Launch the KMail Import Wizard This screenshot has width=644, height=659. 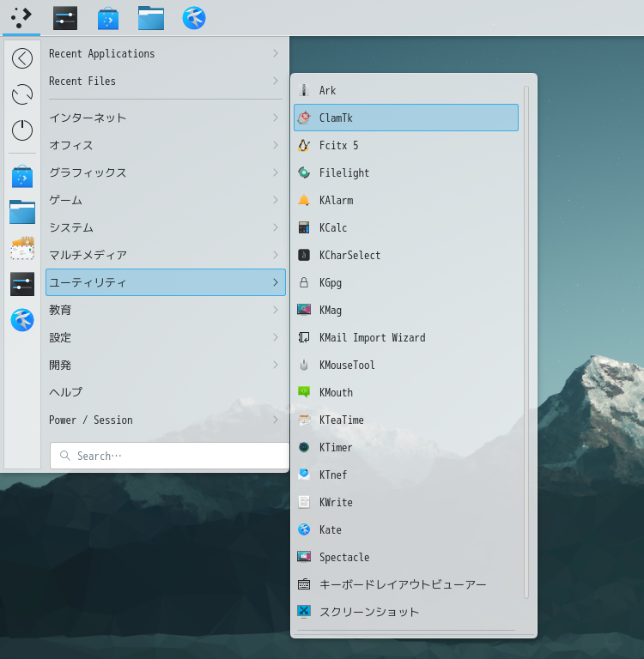pyautogui.click(x=406, y=337)
